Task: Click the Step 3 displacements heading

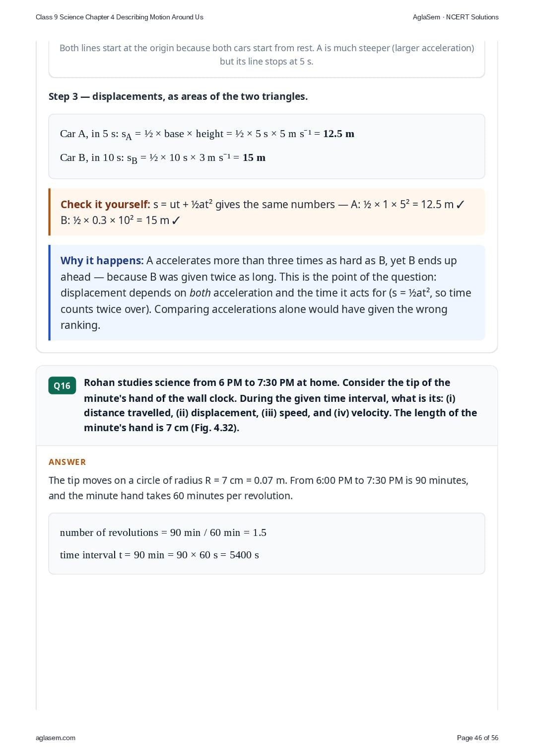Action: [x=178, y=96]
